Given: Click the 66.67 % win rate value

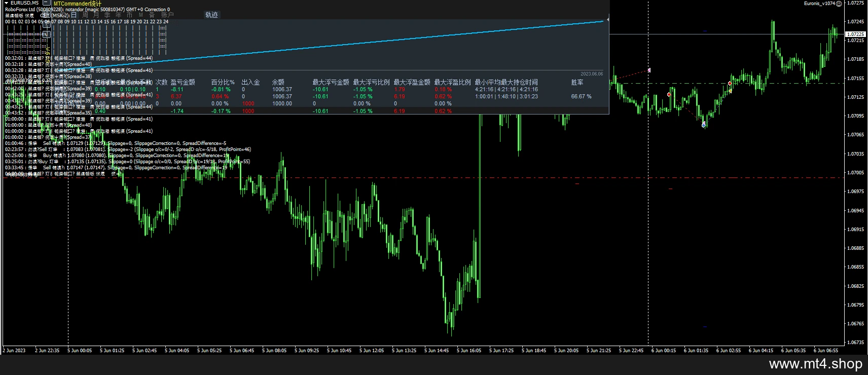Looking at the screenshot, I should point(581,96).
